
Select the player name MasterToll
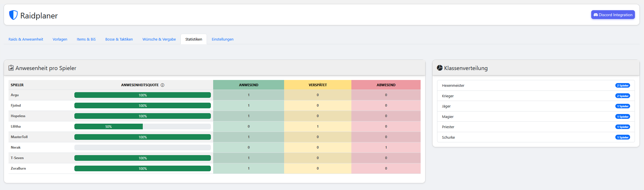pyautogui.click(x=19, y=137)
